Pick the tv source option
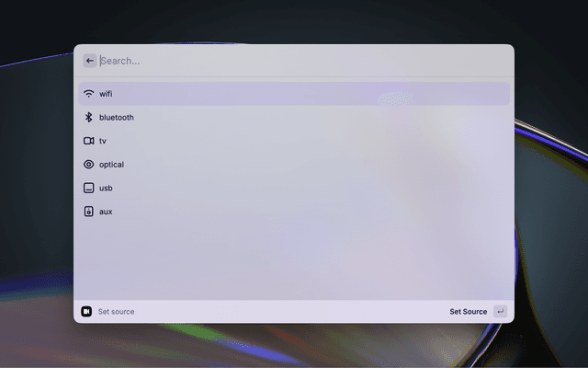The width and height of the screenshot is (588, 368). click(294, 141)
